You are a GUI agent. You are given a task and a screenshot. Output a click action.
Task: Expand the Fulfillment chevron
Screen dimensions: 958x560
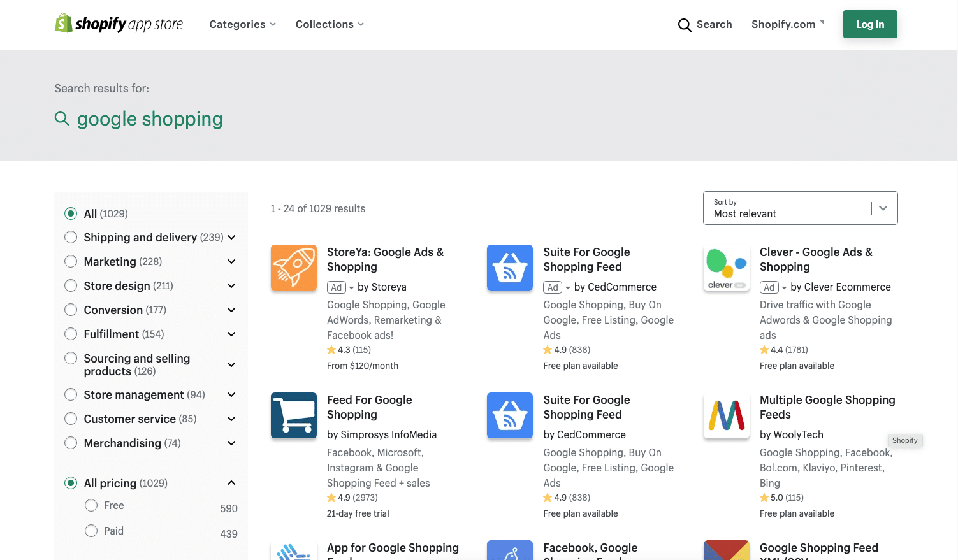[x=231, y=334]
